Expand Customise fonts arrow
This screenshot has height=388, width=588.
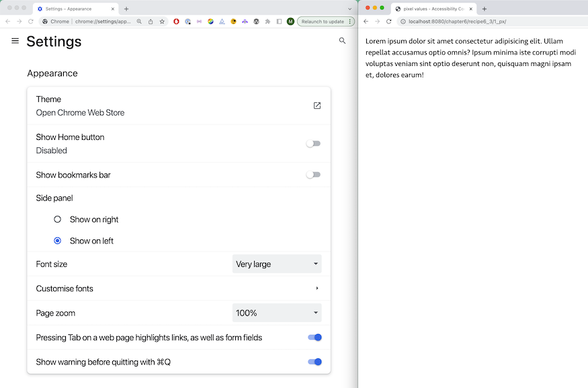click(317, 288)
